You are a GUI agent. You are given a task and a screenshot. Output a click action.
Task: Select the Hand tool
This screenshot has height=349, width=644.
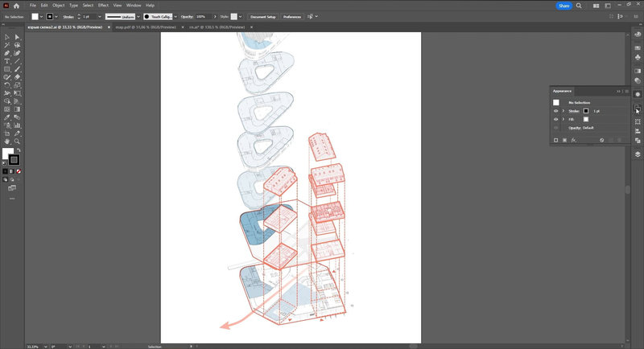tap(7, 142)
